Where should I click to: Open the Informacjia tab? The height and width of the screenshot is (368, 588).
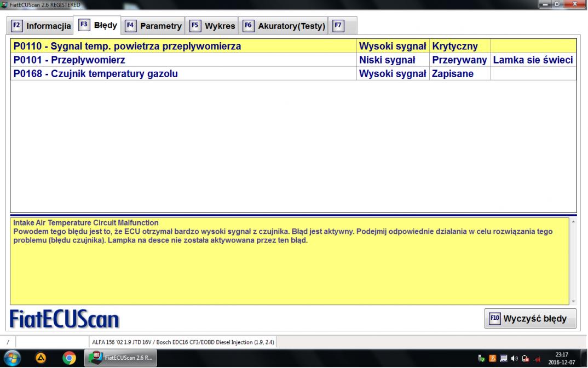[x=41, y=26]
